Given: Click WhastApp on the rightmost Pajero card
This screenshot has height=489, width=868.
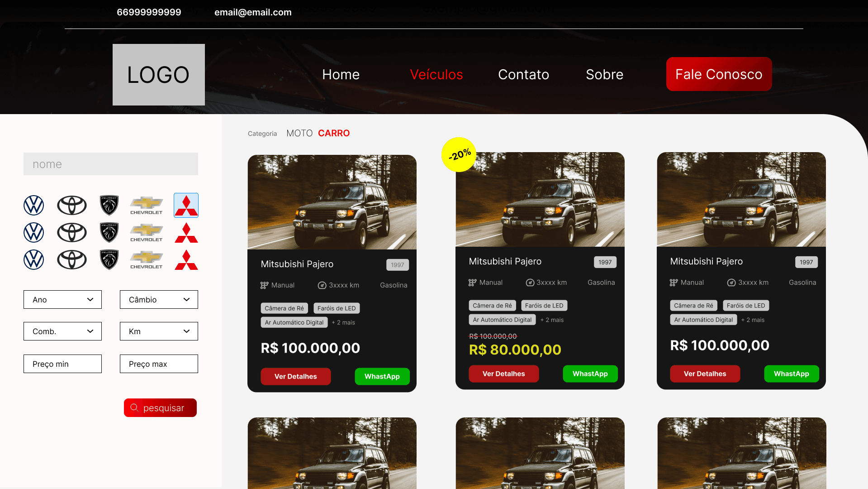Looking at the screenshot, I should [x=792, y=374].
